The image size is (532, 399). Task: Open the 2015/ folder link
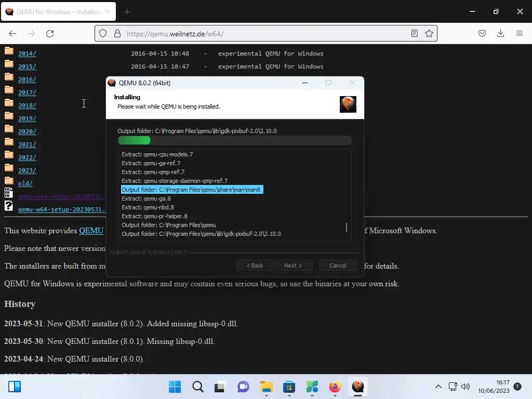27,66
